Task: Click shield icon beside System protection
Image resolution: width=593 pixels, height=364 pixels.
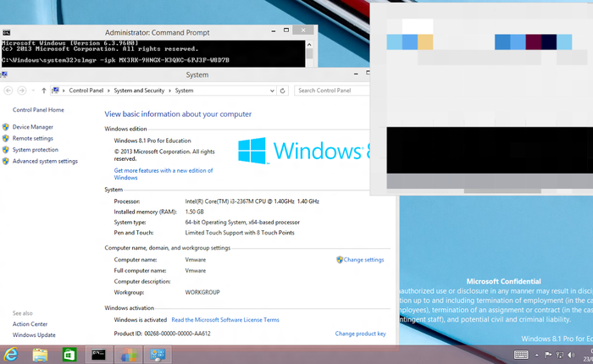Action: pos(6,150)
